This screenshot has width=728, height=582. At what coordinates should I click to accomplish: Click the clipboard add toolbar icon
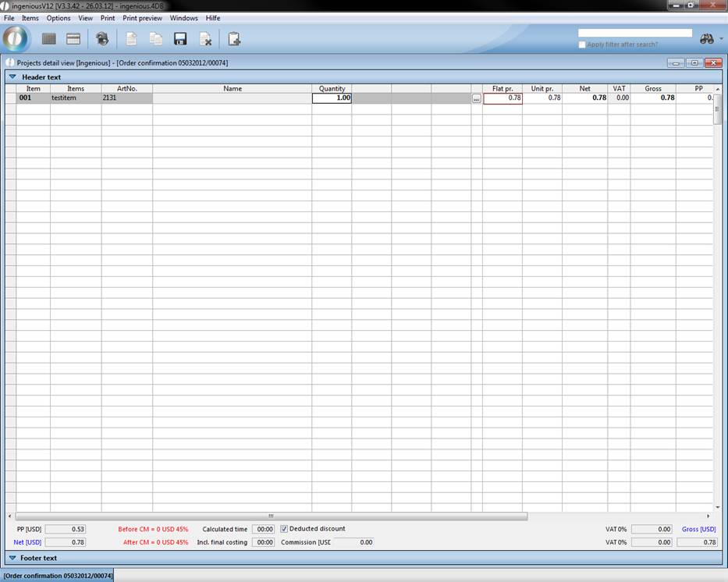tap(234, 39)
